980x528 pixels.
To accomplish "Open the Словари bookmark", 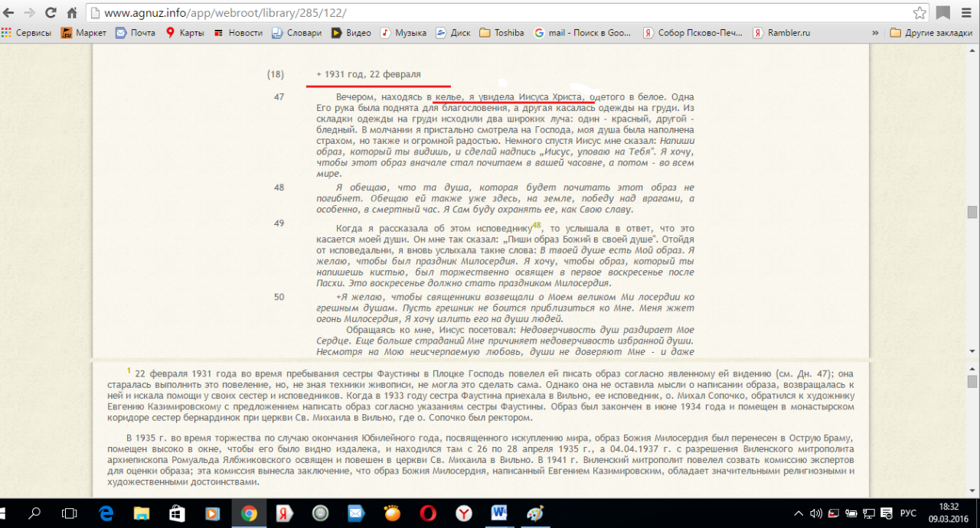I will (297, 33).
